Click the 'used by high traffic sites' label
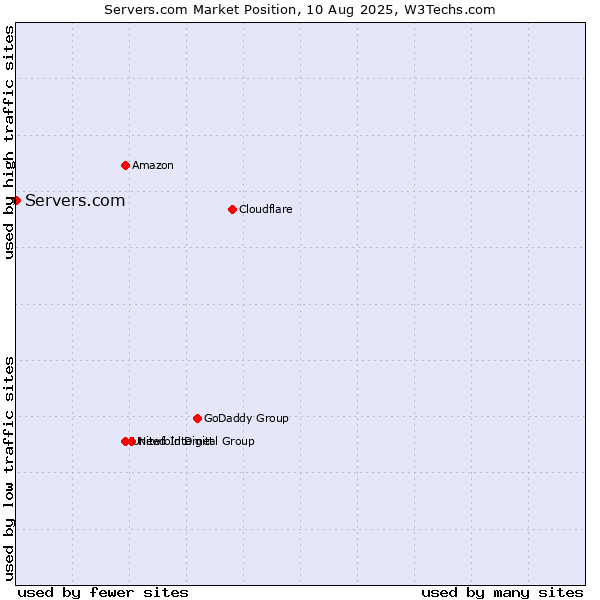 (x=9, y=142)
